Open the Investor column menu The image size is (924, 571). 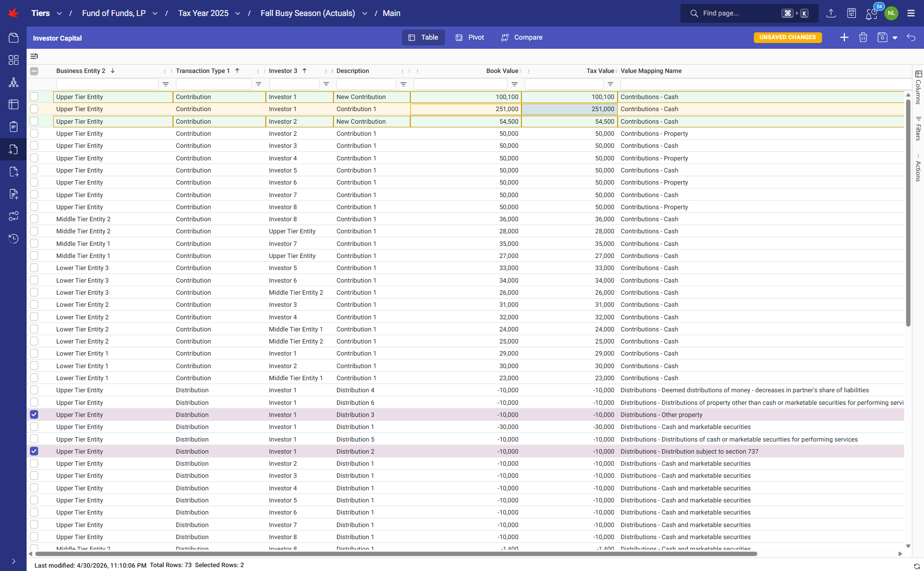click(326, 71)
